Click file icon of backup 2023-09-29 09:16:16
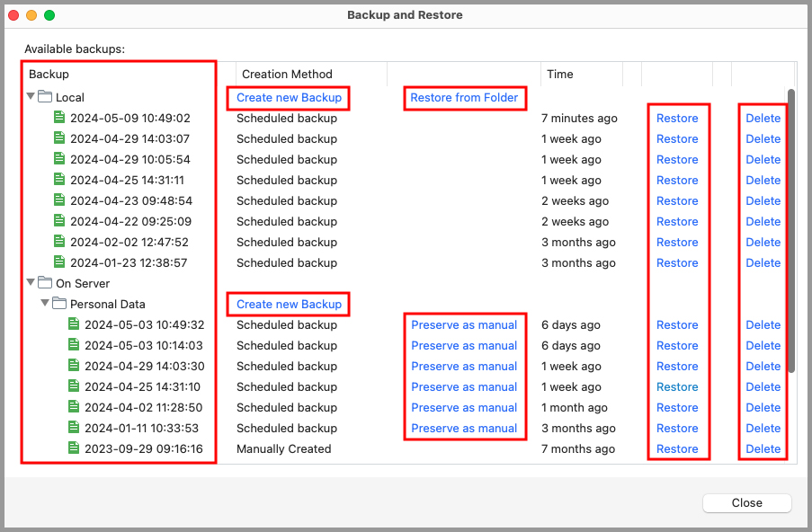The width and height of the screenshot is (812, 532). click(x=74, y=448)
